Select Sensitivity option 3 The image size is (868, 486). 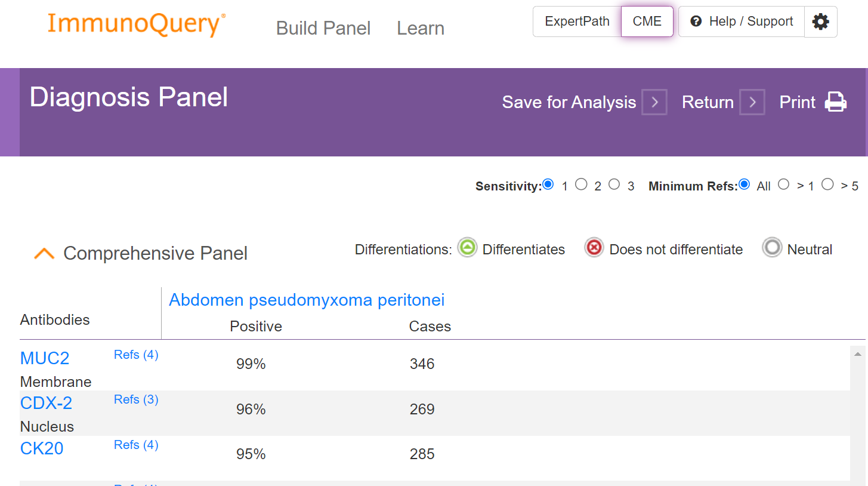point(614,184)
